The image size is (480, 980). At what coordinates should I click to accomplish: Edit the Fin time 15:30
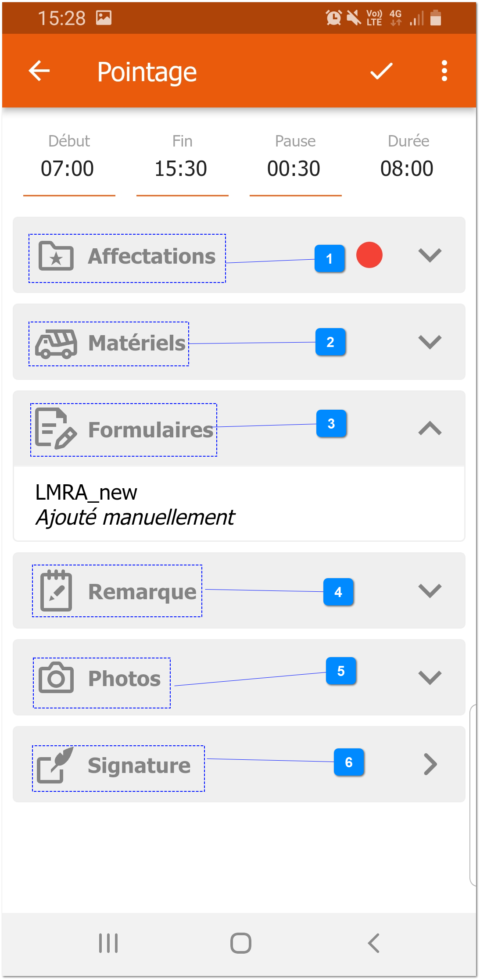181,169
